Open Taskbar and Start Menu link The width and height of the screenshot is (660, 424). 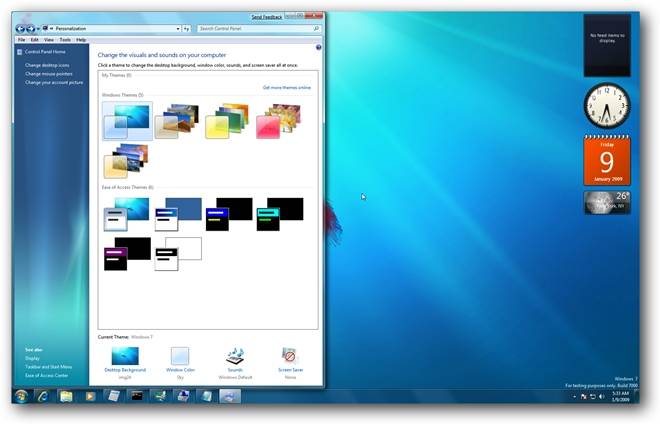pos(48,367)
